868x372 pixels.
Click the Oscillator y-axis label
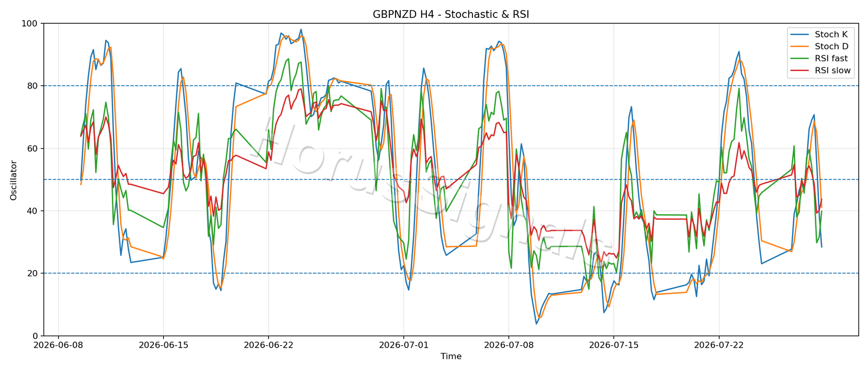tap(14, 181)
